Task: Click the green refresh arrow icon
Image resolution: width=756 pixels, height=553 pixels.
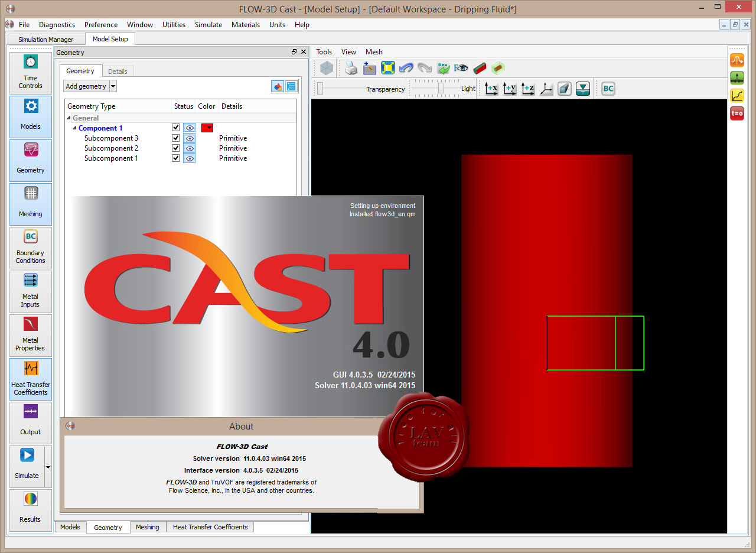Action: tap(443, 69)
